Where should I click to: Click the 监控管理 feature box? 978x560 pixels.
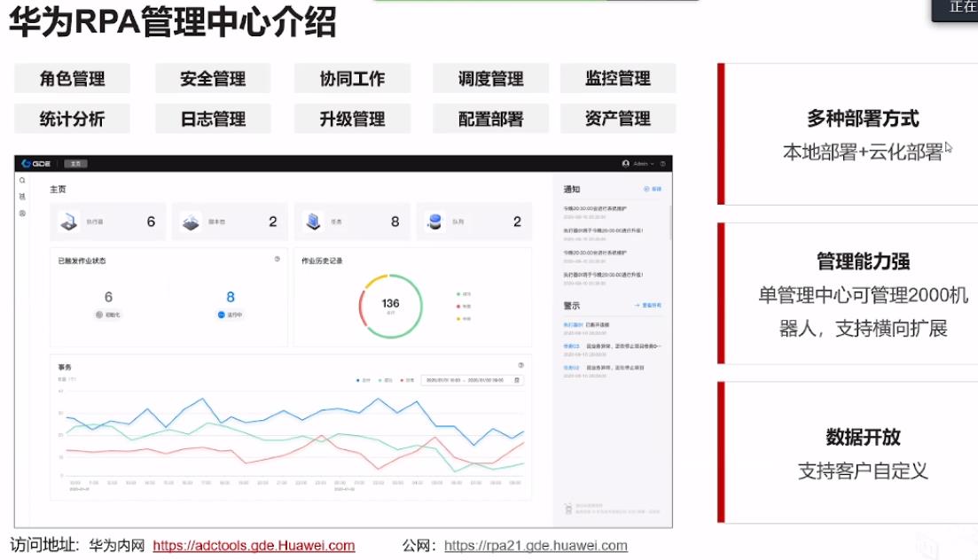[x=618, y=79]
